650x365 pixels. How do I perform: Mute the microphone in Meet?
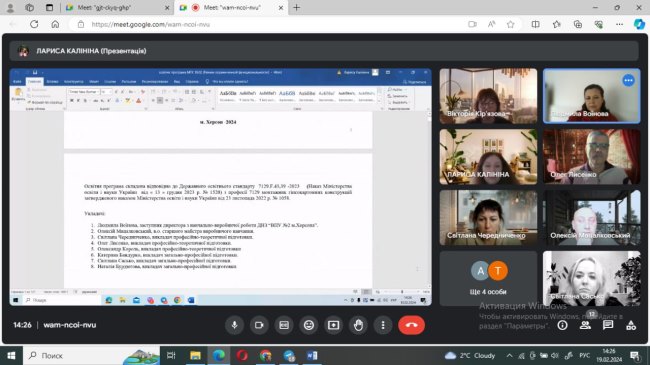[x=234, y=325]
